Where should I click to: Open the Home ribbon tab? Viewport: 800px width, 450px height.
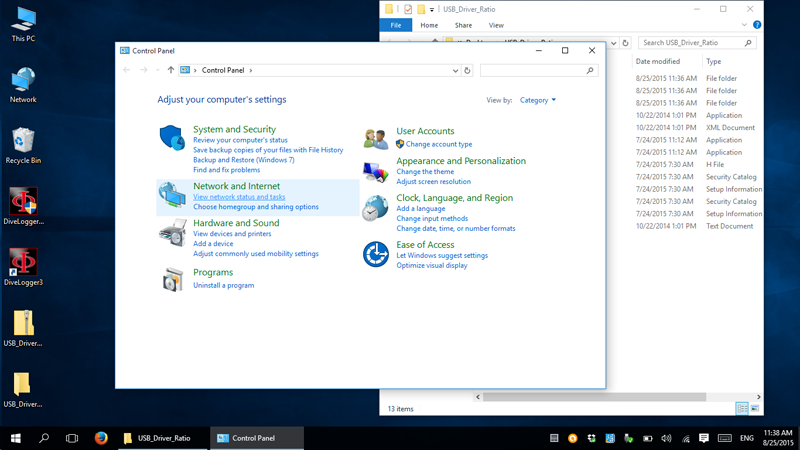coord(429,25)
